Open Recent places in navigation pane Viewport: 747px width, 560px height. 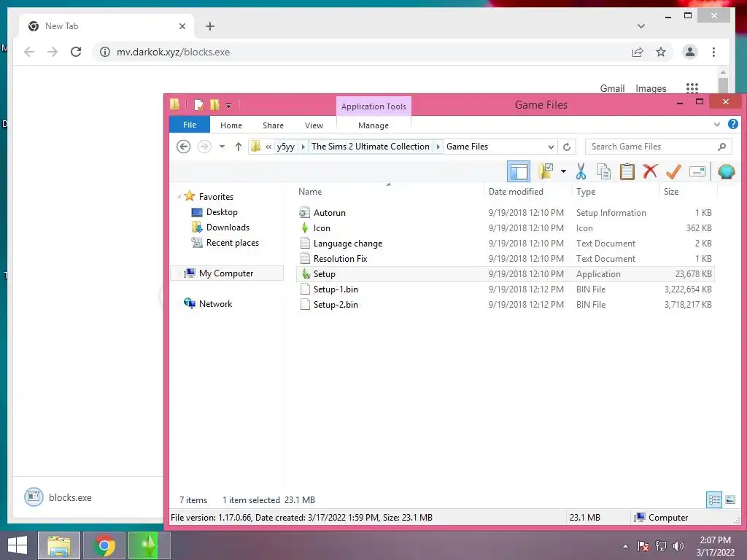point(233,242)
